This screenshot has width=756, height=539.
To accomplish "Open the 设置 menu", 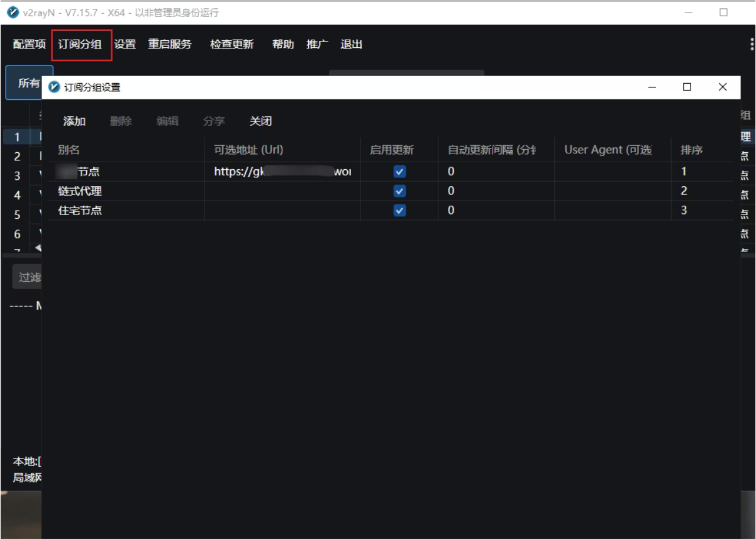I will 125,45.
